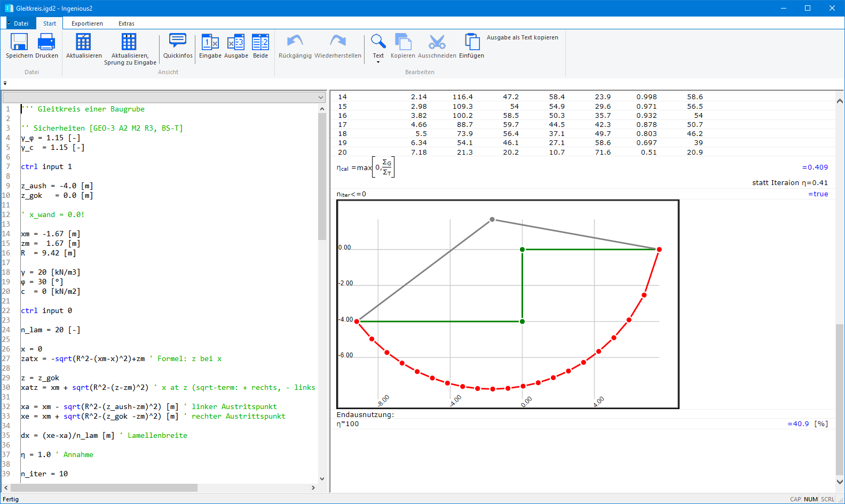Screen dimensions: 845x504
Task: Switch view to Ausgabe only
Action: click(236, 42)
